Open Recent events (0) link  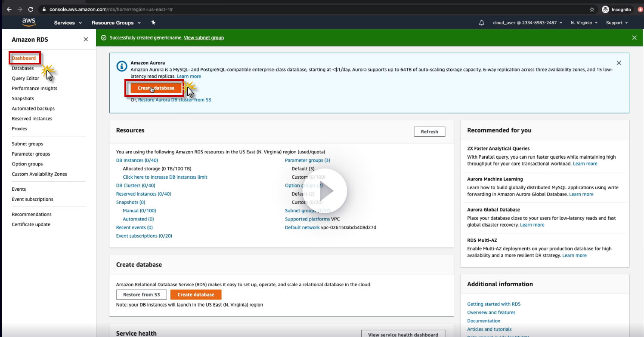(134, 227)
